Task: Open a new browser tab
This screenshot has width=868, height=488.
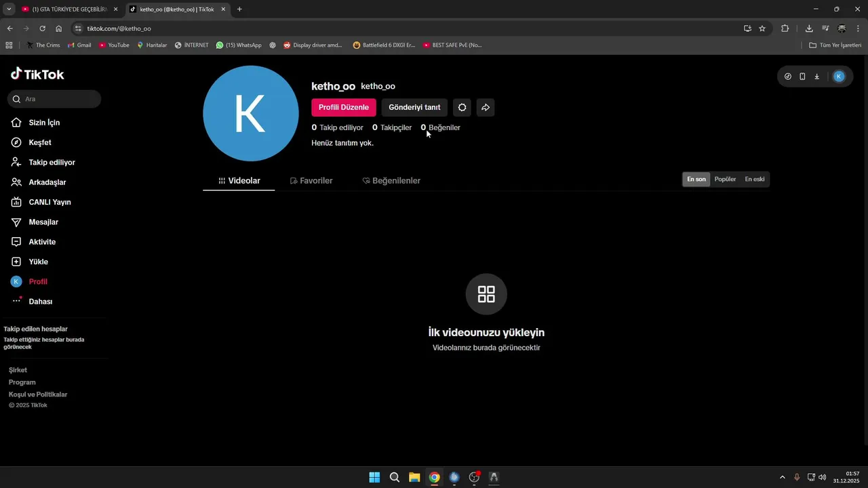Action: coord(239,9)
